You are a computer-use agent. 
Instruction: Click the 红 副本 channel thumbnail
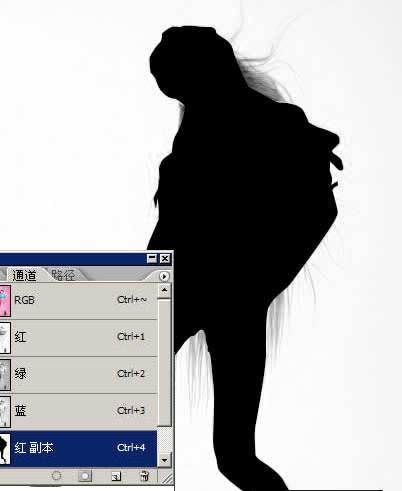tap(5, 449)
